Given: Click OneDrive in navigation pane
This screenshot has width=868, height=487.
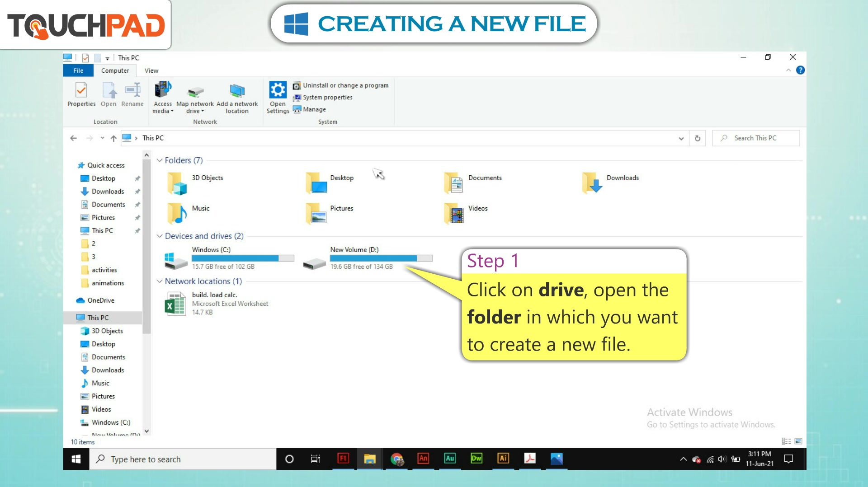Looking at the screenshot, I should pos(100,300).
